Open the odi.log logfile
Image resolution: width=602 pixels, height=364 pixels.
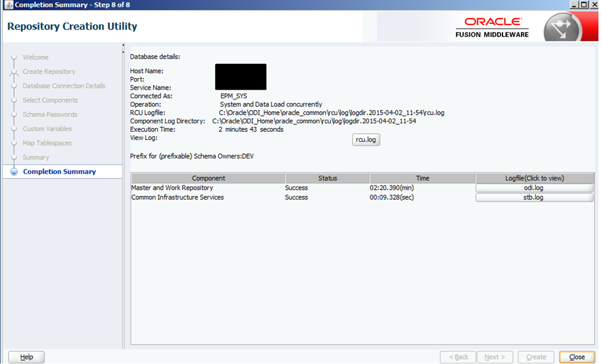(x=534, y=188)
